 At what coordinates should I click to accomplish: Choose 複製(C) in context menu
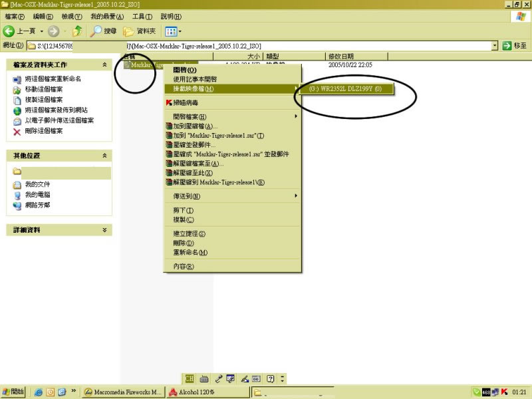tap(232, 219)
